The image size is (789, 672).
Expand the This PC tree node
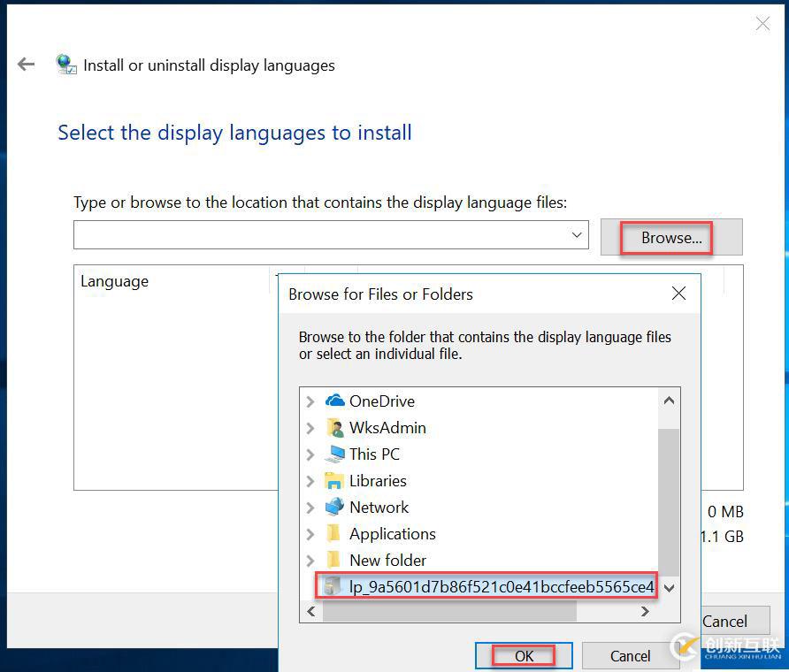tap(311, 454)
